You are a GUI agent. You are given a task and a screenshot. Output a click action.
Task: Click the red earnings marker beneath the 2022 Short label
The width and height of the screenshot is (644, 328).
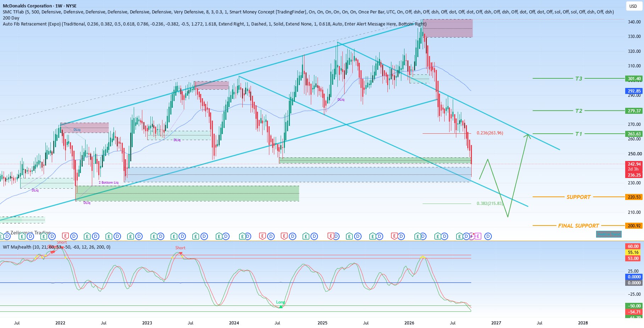[x=65, y=236]
